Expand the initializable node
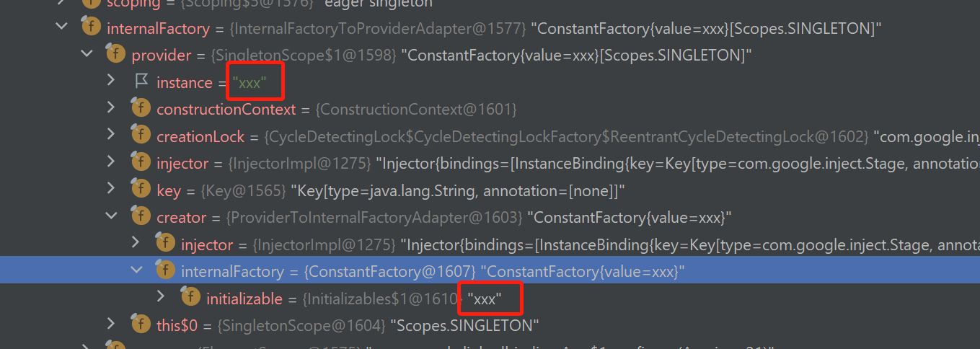Image resolution: width=980 pixels, height=349 pixels. point(162,296)
